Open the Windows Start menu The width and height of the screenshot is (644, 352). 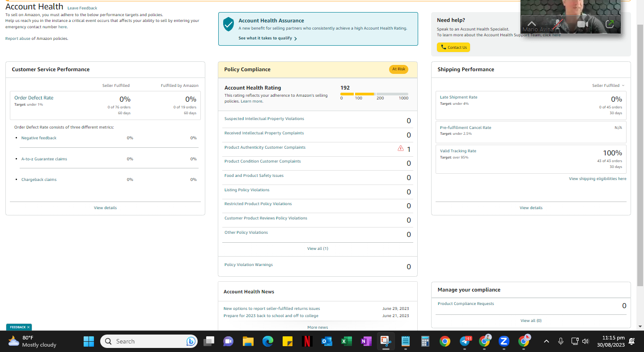pos(89,341)
